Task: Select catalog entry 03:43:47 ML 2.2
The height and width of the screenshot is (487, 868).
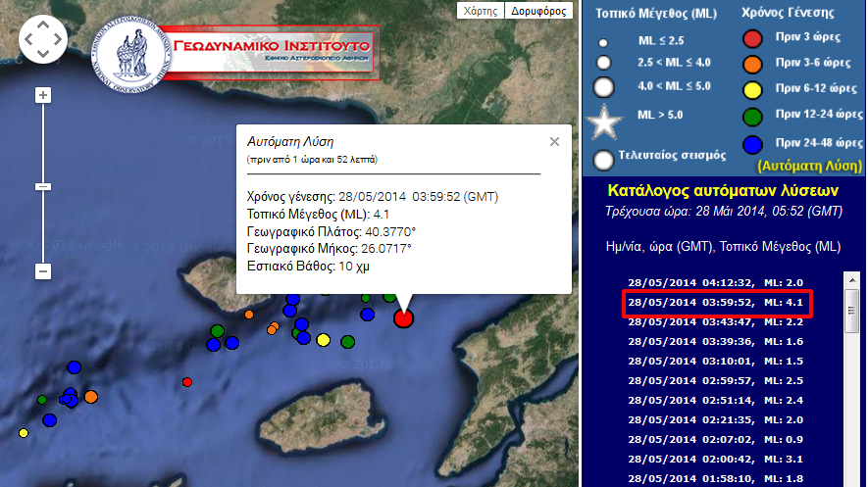Action: (715, 321)
